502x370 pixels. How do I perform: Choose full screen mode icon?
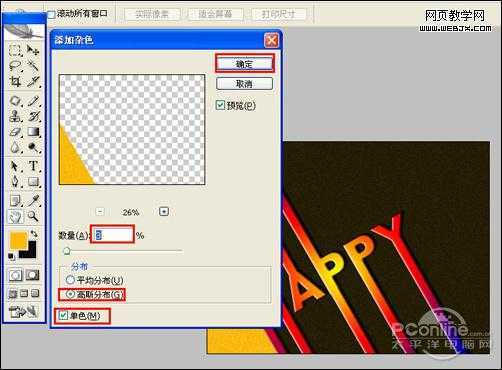click(x=35, y=294)
